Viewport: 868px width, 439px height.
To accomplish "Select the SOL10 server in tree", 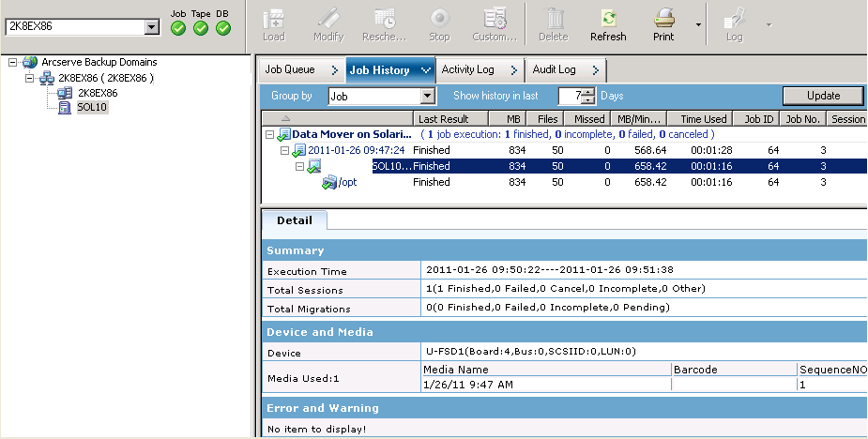I will 92,108.
